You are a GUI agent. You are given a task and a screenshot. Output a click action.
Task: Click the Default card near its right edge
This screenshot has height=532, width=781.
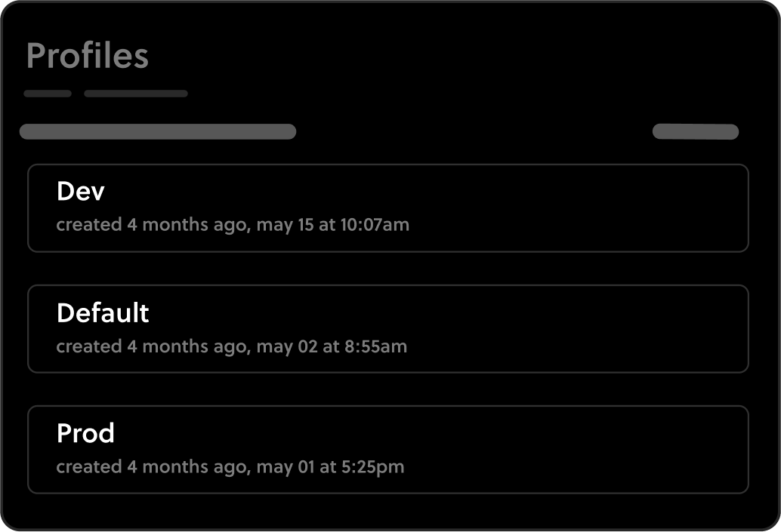click(x=725, y=328)
